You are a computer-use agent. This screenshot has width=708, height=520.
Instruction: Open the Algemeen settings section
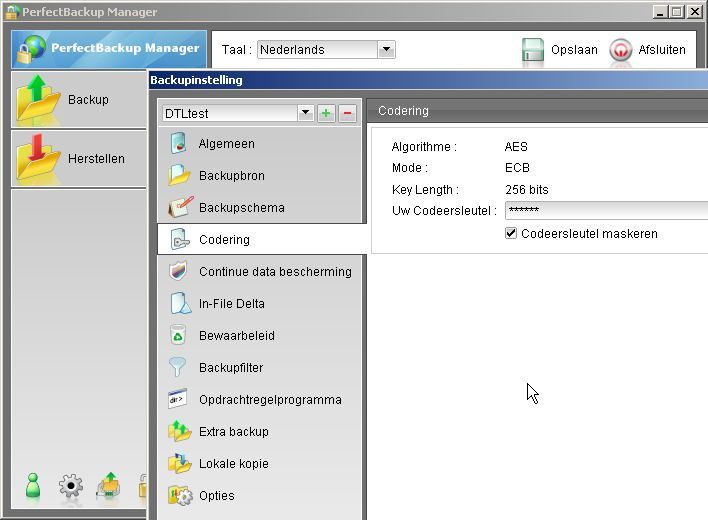pyautogui.click(x=260, y=144)
